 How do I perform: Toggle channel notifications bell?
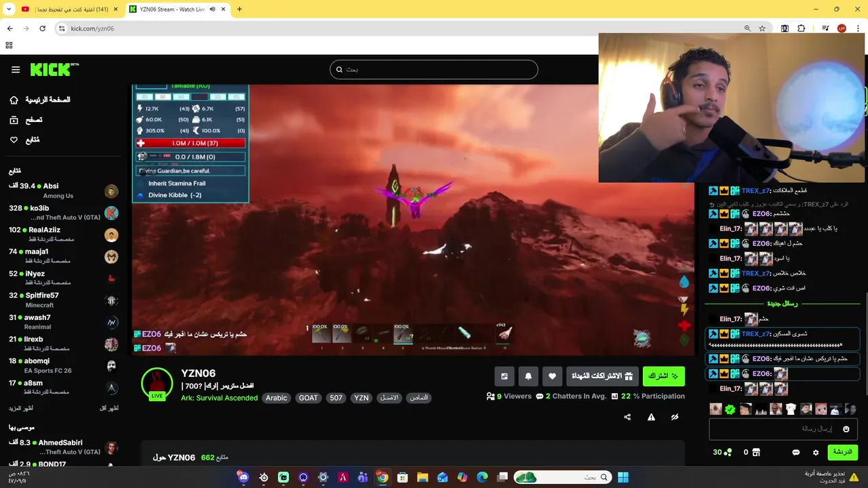(528, 375)
